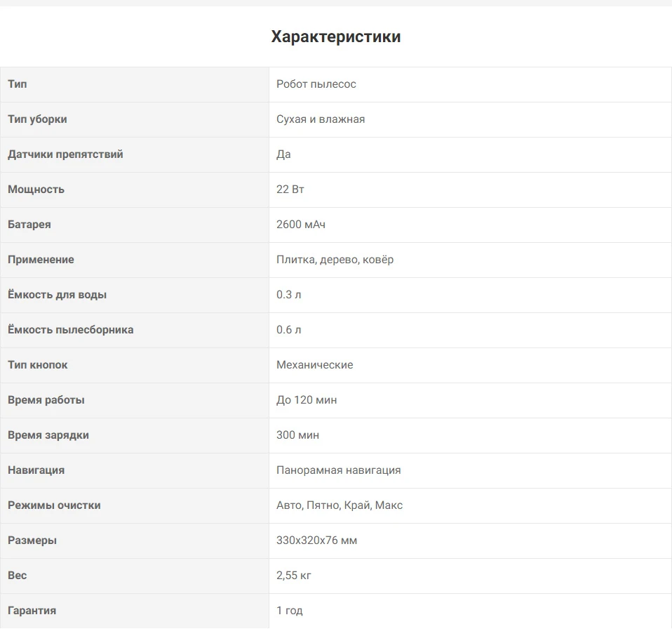
Task: Click the 0.6 л dust container value
Action: 289,330
